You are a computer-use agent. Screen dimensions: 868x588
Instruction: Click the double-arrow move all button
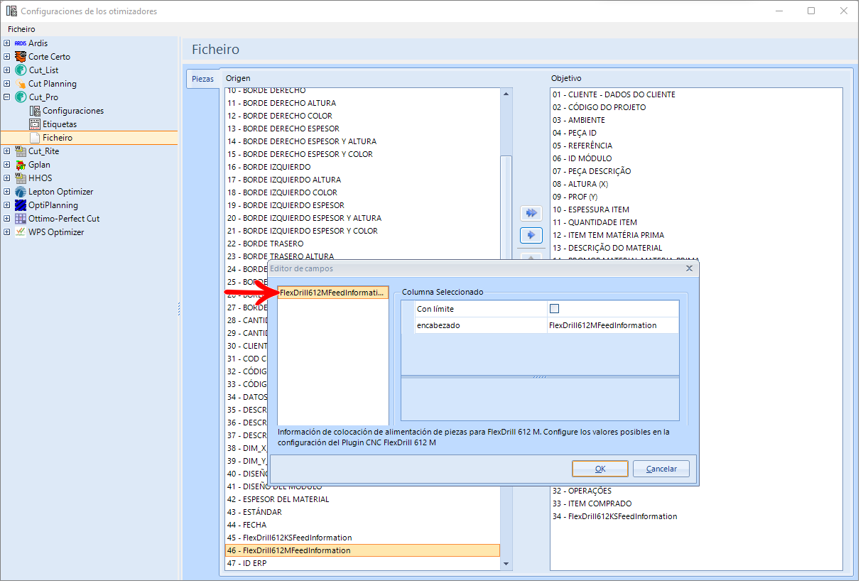pyautogui.click(x=531, y=213)
